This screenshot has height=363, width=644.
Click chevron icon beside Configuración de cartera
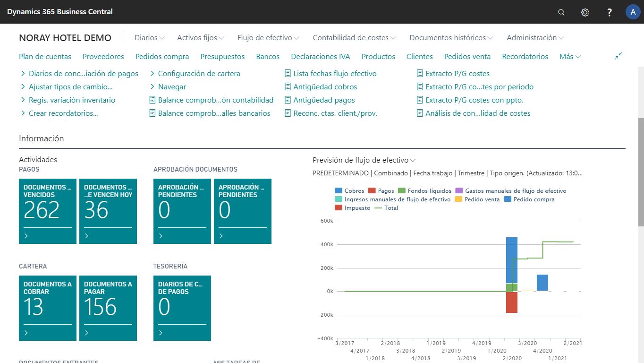153,73
